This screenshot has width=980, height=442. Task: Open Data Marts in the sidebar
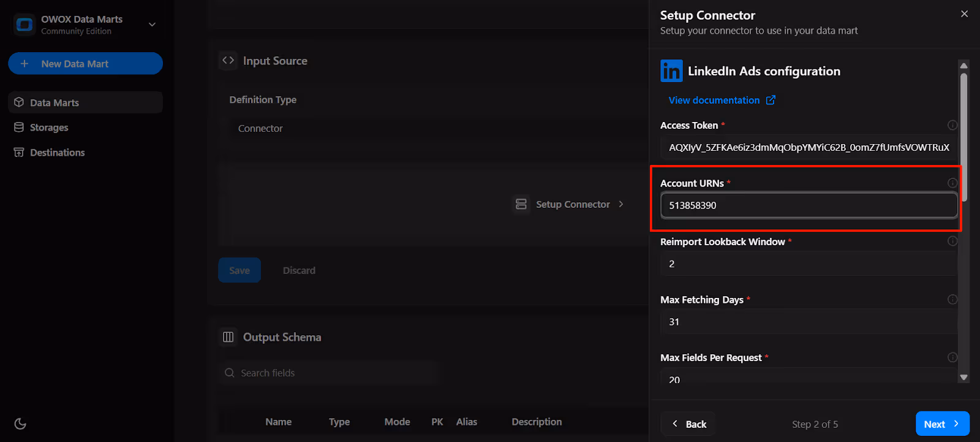pyautogui.click(x=85, y=102)
